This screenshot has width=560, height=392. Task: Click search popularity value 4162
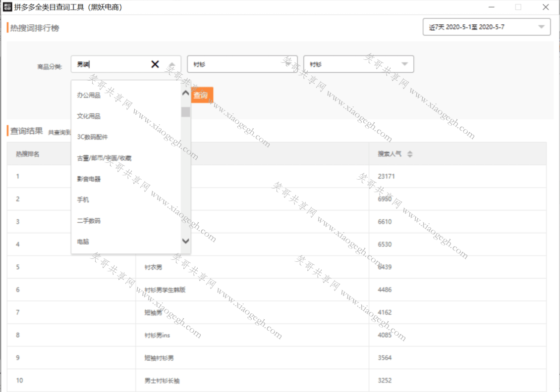click(385, 312)
